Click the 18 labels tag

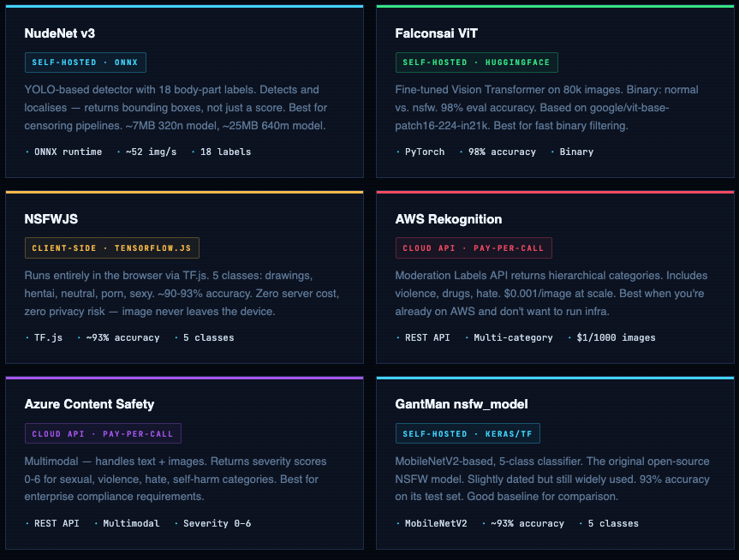click(225, 152)
